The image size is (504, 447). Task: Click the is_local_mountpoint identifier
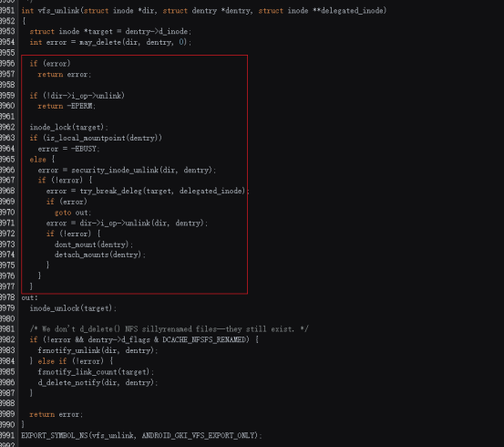pyautogui.click(x=87, y=138)
